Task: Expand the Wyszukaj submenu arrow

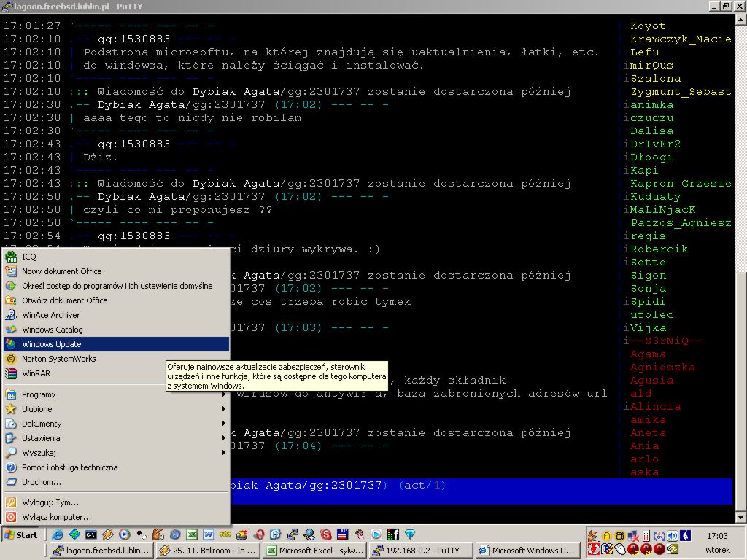Action: coord(223,453)
